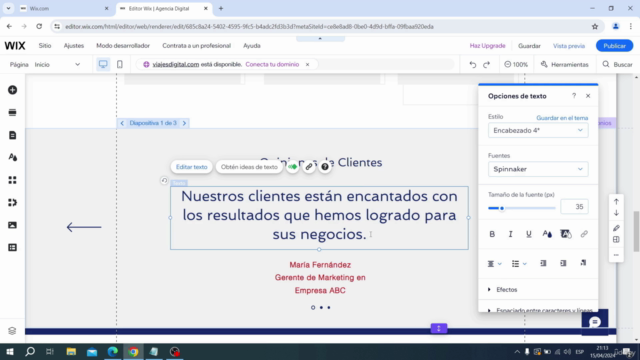Click Guardar en el tema link
Image resolution: width=640 pixels, height=360 pixels.
(562, 118)
